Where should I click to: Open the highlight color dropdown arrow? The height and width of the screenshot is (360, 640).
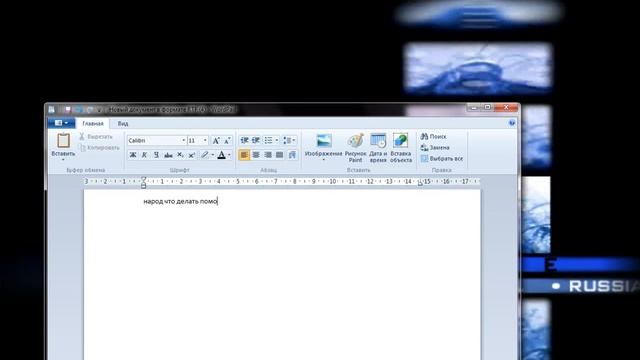point(213,155)
